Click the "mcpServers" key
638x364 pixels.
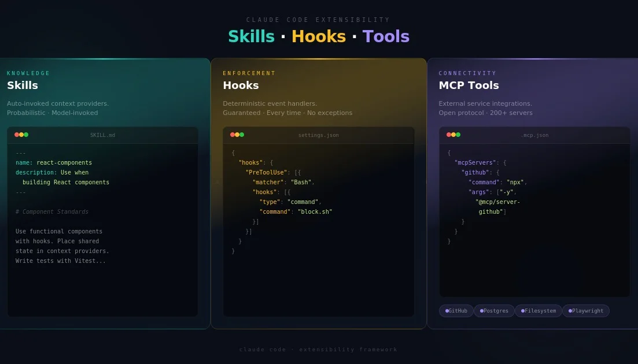[x=475, y=162]
